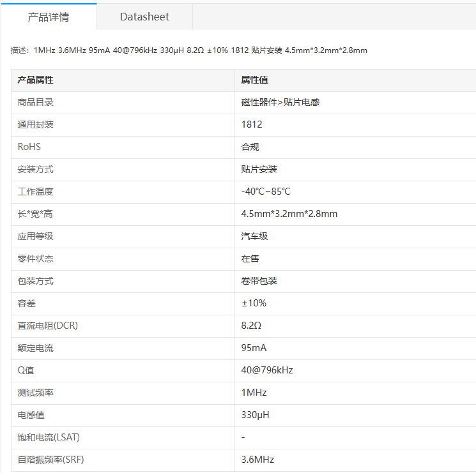Click the product description text line

[x=189, y=50]
